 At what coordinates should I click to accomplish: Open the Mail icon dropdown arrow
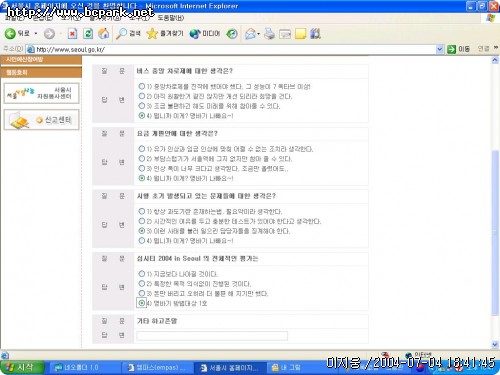click(x=258, y=34)
